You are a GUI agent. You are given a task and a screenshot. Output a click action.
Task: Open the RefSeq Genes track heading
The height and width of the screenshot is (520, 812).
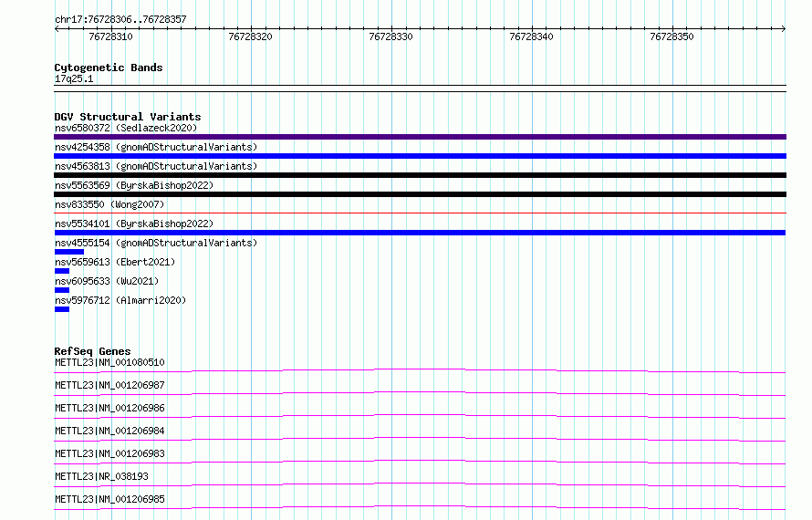92,351
